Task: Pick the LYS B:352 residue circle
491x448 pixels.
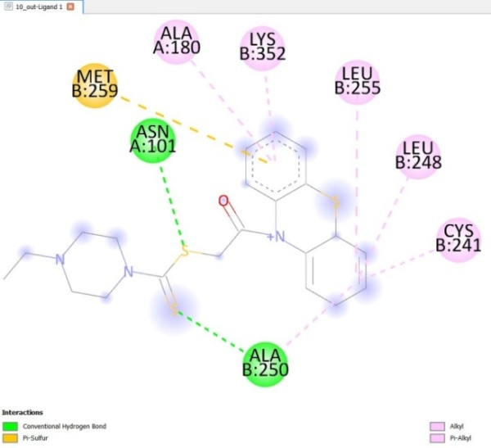Action: click(x=262, y=48)
